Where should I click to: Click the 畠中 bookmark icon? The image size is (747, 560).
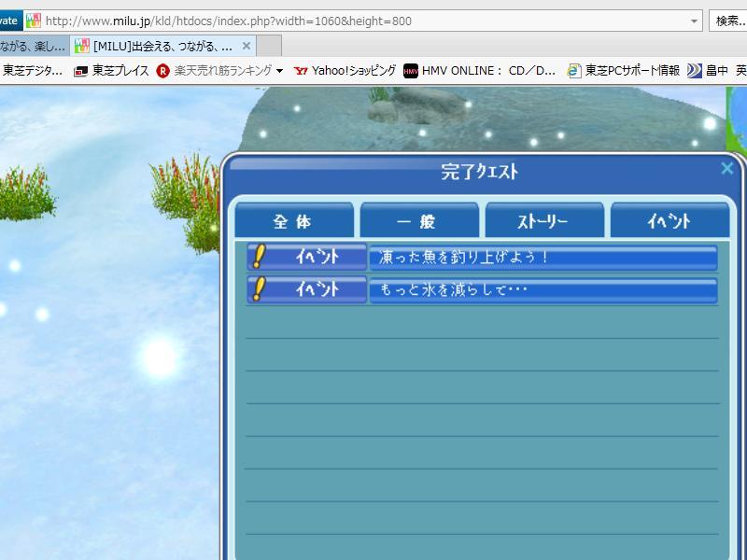[x=695, y=72]
